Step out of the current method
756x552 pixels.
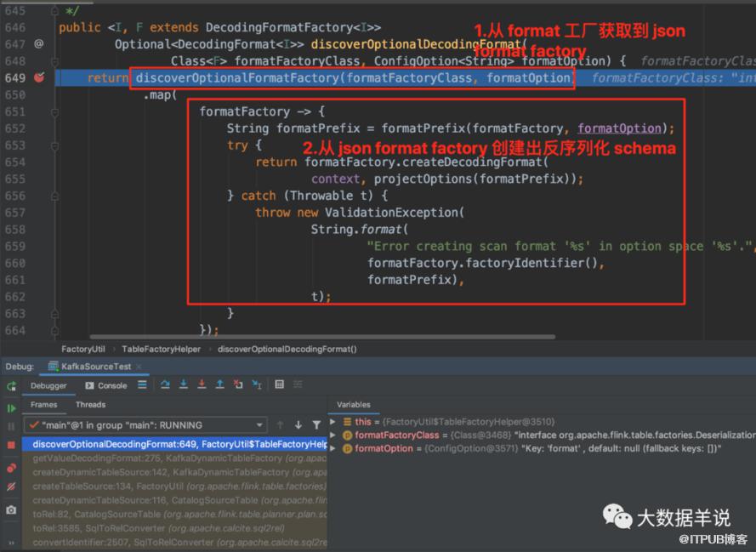click(220, 384)
